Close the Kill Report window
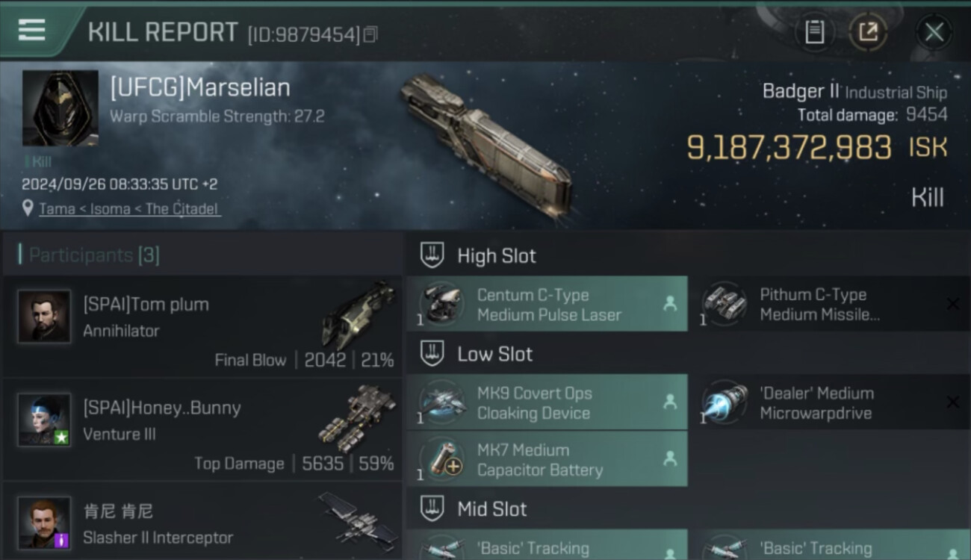The height and width of the screenshot is (560, 971). coord(934,32)
